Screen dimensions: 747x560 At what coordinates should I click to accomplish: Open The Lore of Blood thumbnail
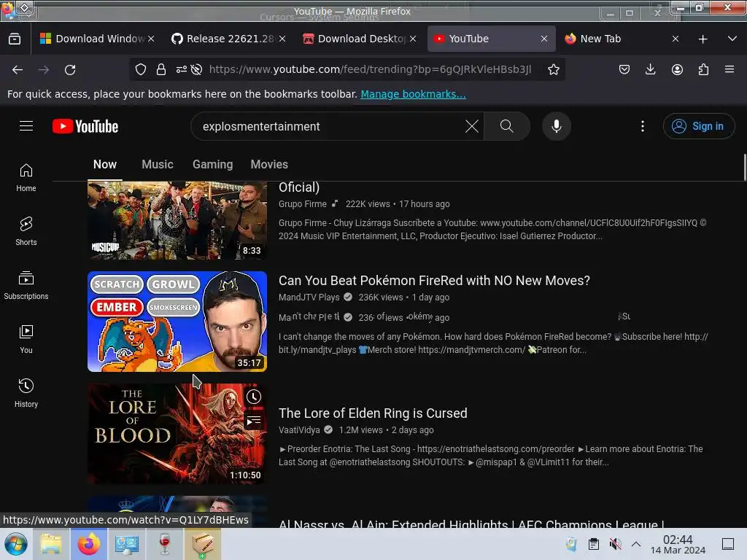(x=177, y=434)
